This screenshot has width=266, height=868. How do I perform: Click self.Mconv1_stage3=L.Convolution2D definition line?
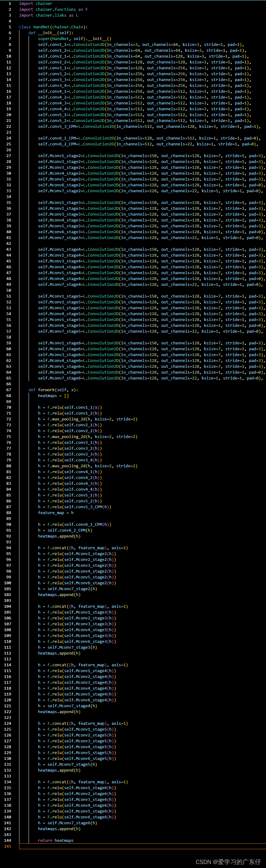tap(151, 202)
